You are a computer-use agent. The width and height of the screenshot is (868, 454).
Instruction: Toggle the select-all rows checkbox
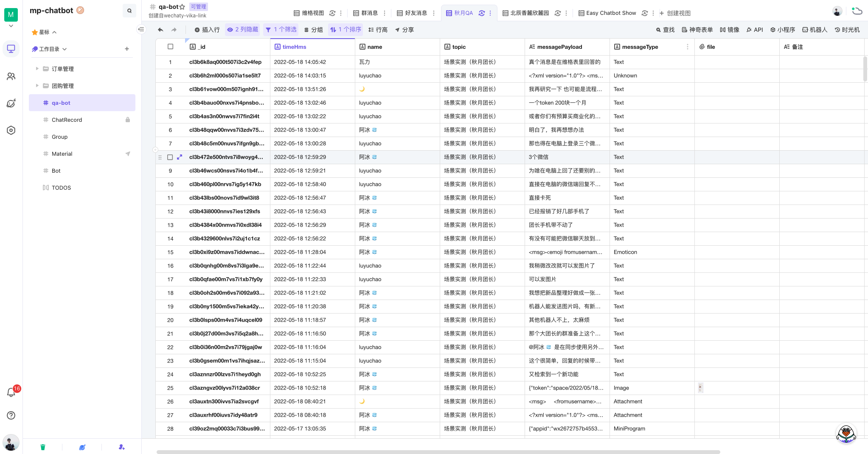pyautogui.click(x=170, y=47)
